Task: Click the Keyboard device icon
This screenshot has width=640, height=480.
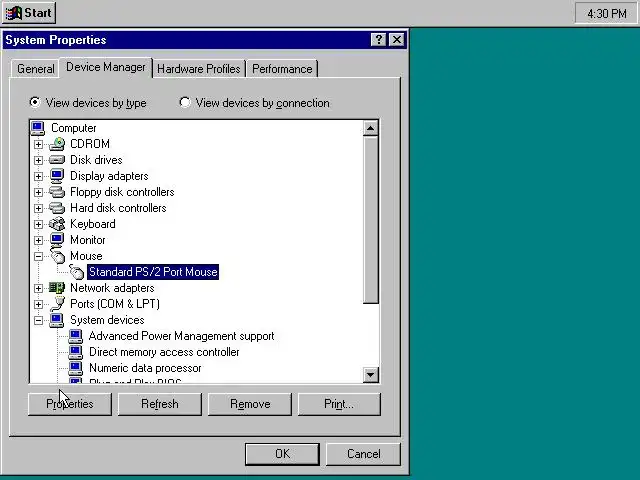Action: (x=57, y=224)
